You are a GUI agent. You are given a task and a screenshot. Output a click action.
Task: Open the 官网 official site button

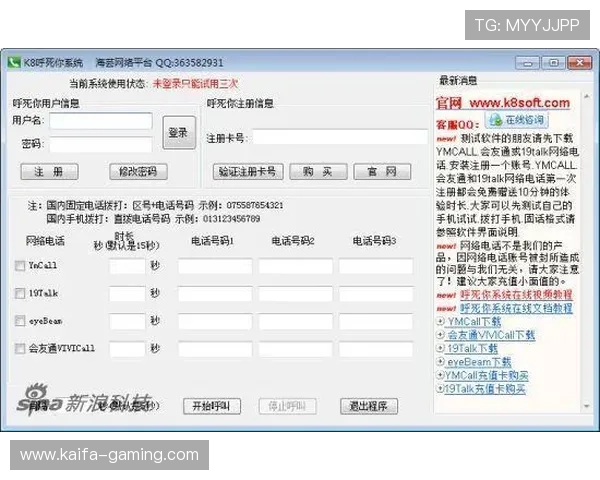coord(382,171)
